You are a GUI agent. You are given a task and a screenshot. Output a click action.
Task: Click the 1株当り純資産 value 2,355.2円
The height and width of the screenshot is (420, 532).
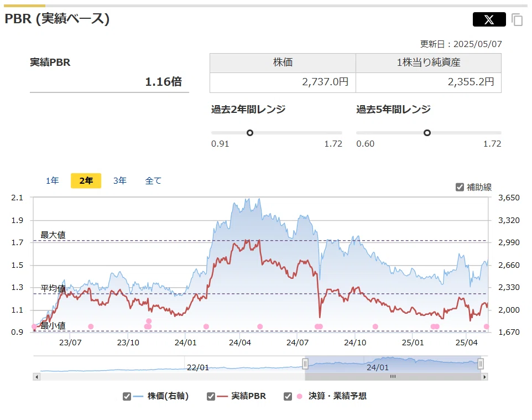(x=471, y=82)
